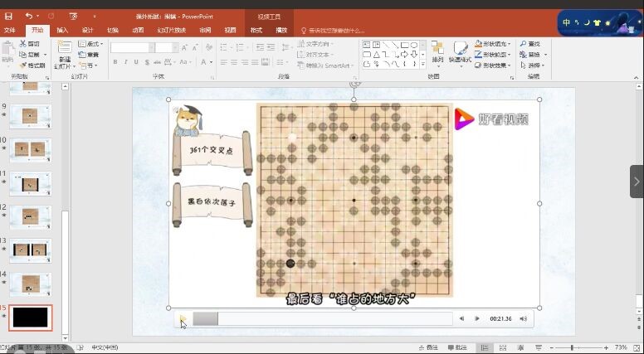The width and height of the screenshot is (644, 354).
Task: Select the black slide 15 thumbnail
Action: click(31, 318)
